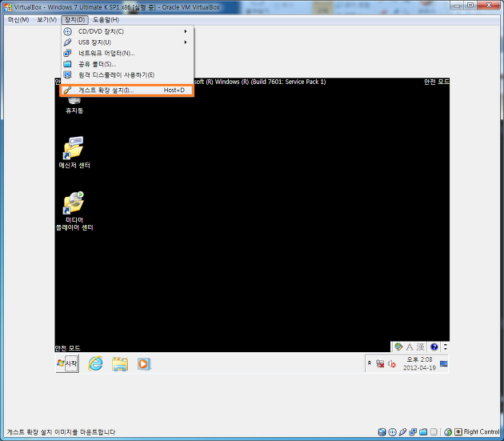The height and width of the screenshot is (441, 504).
Task: Click the 漢 Hanja conversion button
Action: (421, 347)
